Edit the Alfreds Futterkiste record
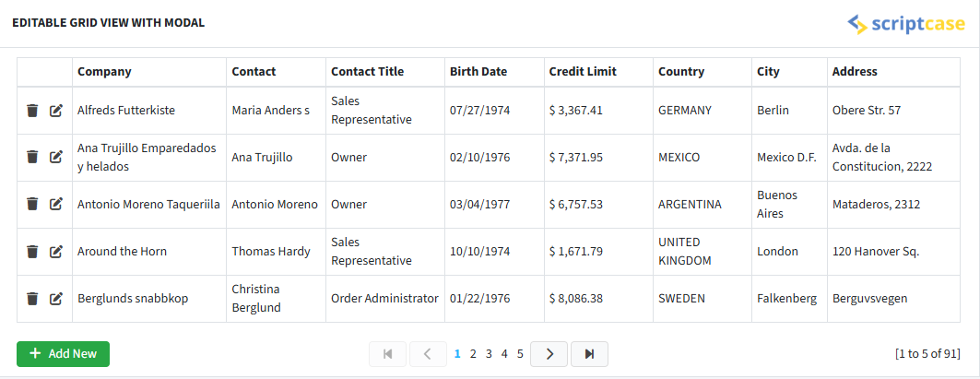Image resolution: width=980 pixels, height=379 pixels. 56,111
